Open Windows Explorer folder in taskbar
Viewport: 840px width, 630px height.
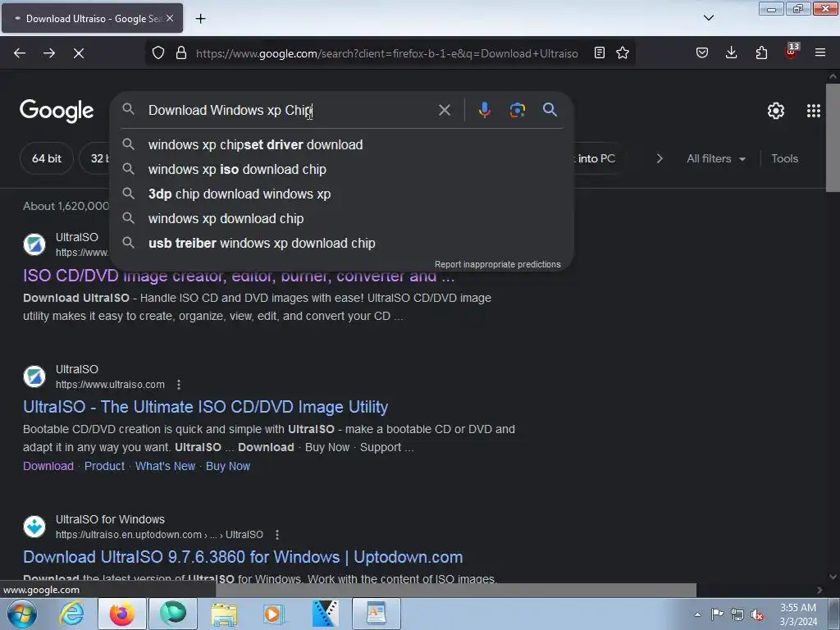pos(223,614)
